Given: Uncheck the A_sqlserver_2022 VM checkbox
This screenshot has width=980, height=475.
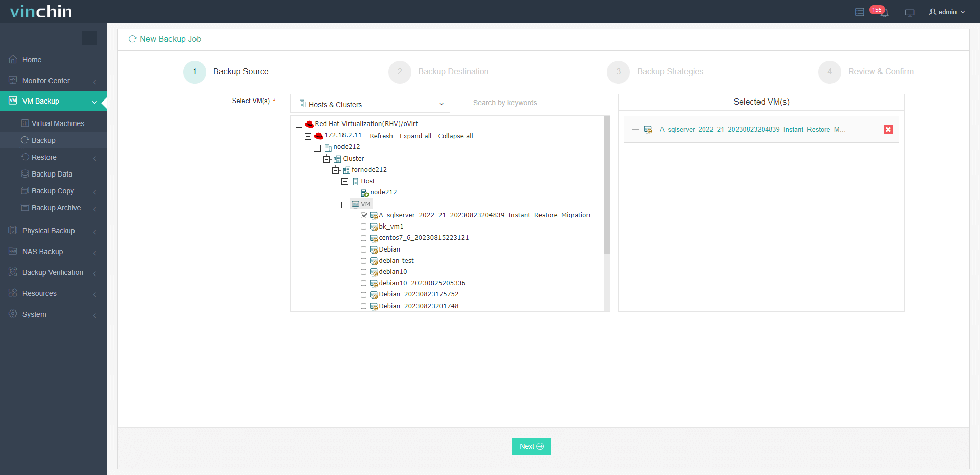Looking at the screenshot, I should (x=364, y=215).
